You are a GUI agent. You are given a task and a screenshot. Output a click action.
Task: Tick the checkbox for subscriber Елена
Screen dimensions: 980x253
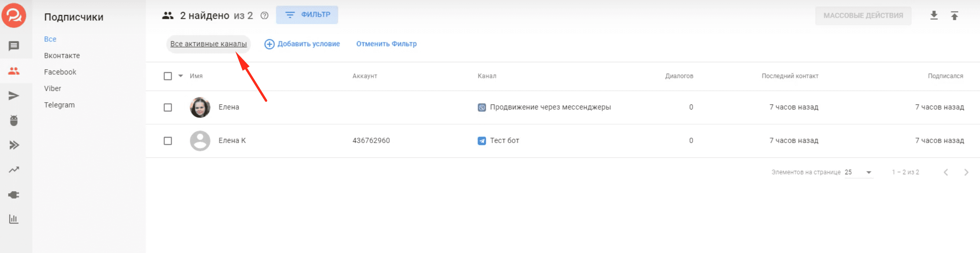(x=168, y=107)
